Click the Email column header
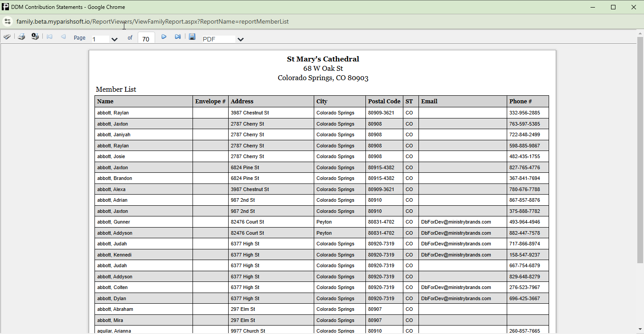This screenshot has height=334, width=644. point(463,102)
